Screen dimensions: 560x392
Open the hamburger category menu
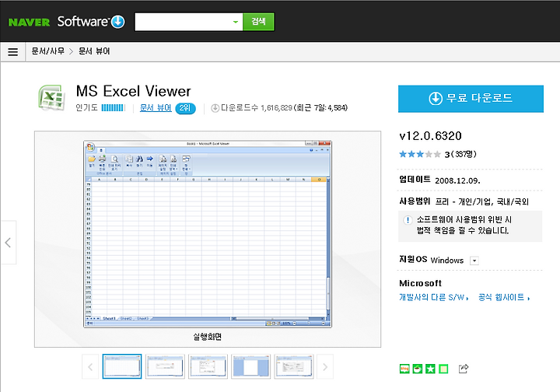click(x=13, y=52)
